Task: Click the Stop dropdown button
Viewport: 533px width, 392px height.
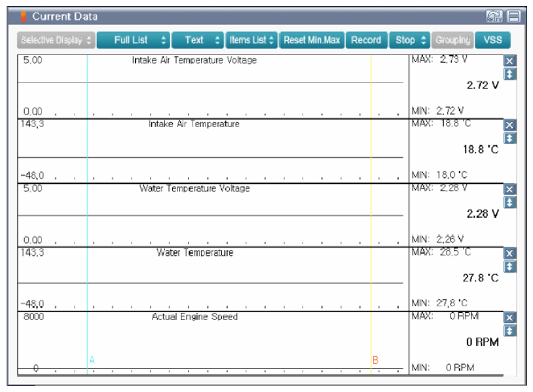Action: coord(410,40)
